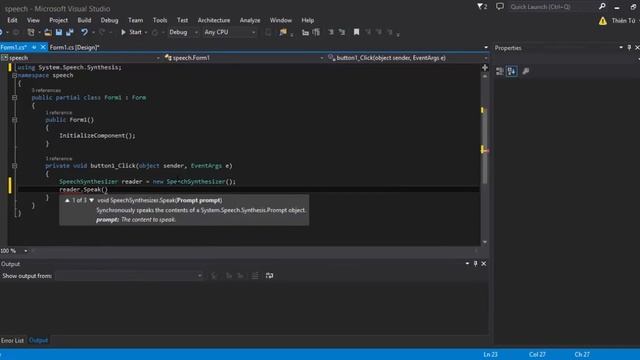The width and height of the screenshot is (640, 360).
Task: Open the Tools menu
Action: (160, 20)
